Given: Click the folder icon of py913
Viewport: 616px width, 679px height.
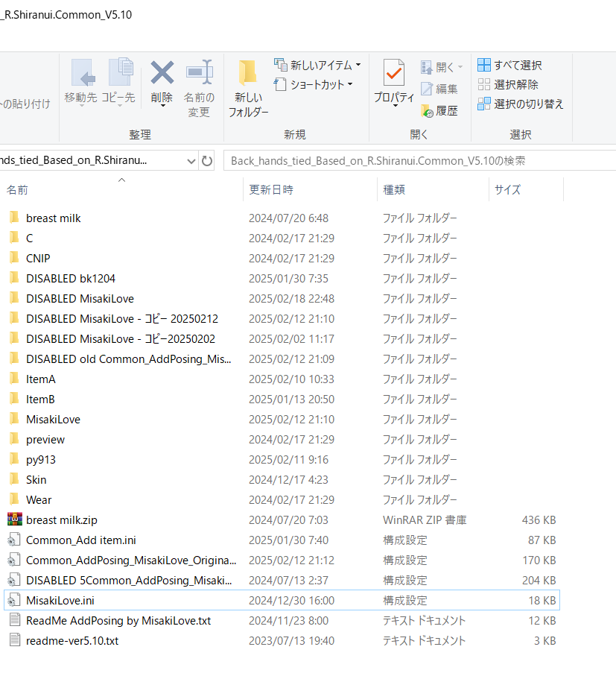Looking at the screenshot, I should tap(14, 459).
